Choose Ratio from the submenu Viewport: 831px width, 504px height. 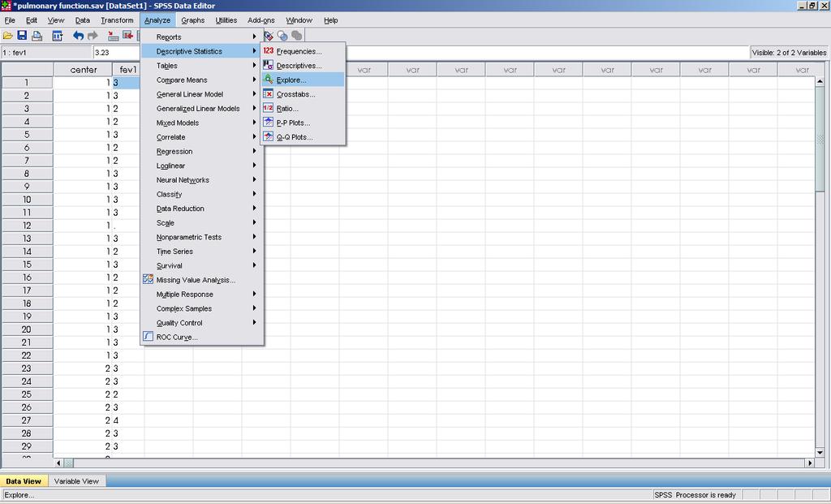tap(303, 109)
